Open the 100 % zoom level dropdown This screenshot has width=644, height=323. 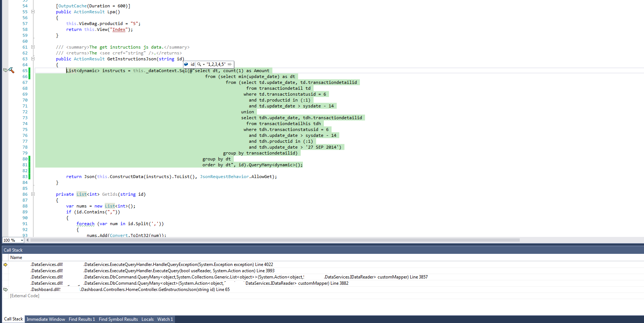click(22, 240)
